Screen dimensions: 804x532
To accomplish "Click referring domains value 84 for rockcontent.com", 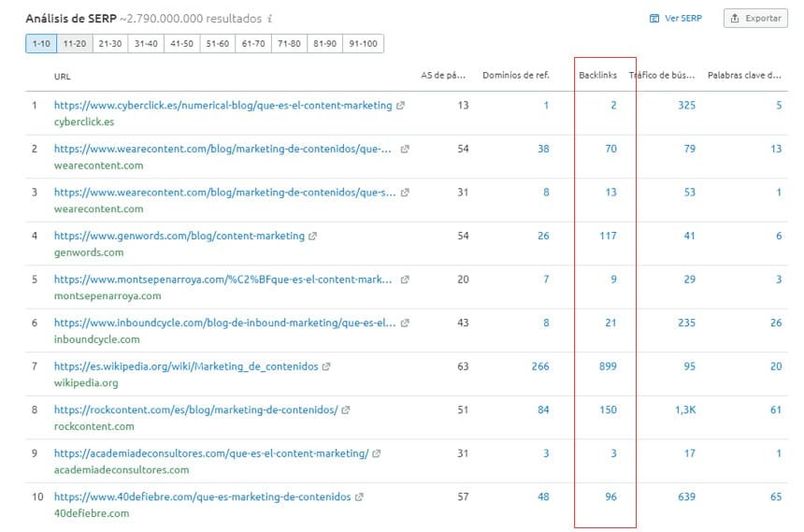I will point(543,410).
